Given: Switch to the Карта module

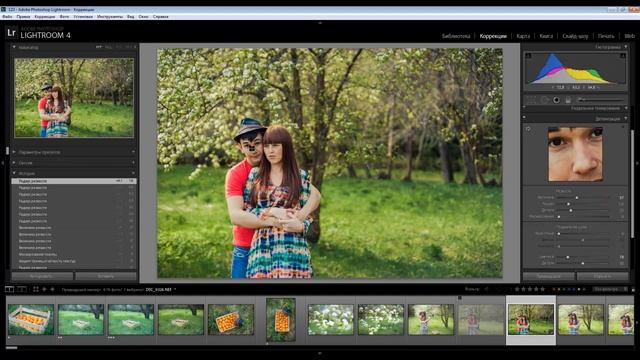Looking at the screenshot, I should coord(523,36).
